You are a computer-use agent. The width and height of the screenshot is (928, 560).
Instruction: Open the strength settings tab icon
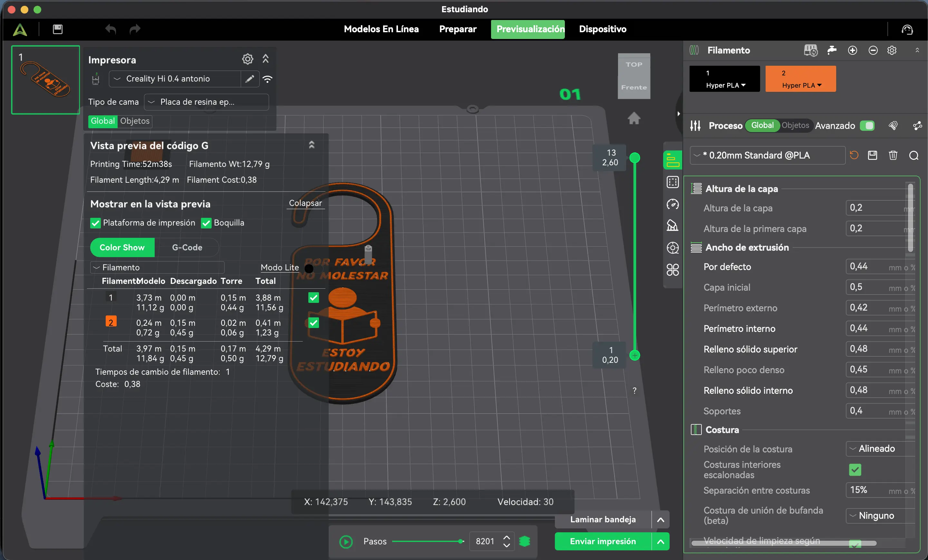(x=673, y=182)
